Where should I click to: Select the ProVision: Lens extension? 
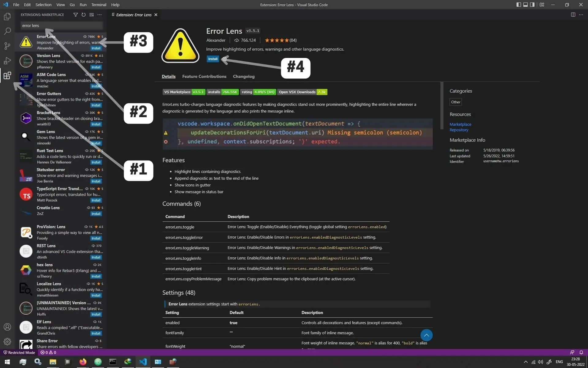click(x=61, y=232)
